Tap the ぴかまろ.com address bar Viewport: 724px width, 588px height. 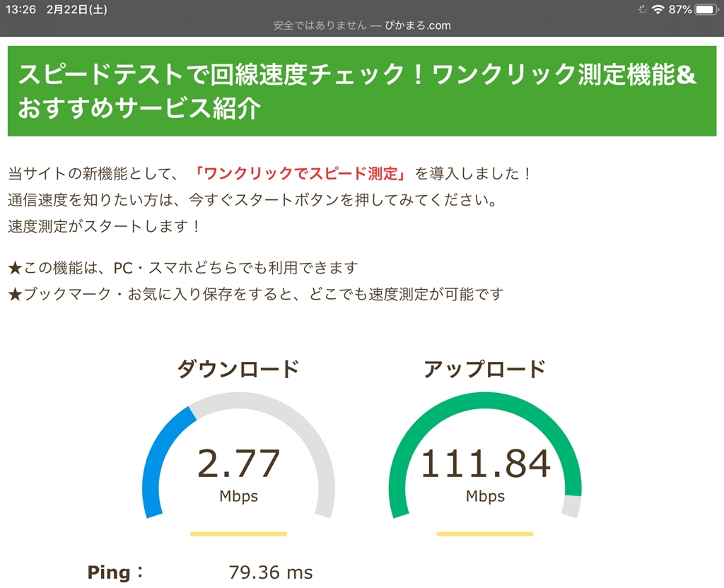pyautogui.click(x=362, y=25)
